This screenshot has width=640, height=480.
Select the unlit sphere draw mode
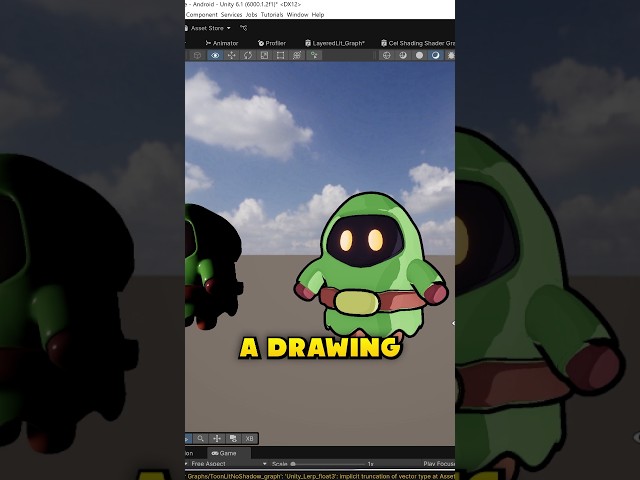pos(419,56)
